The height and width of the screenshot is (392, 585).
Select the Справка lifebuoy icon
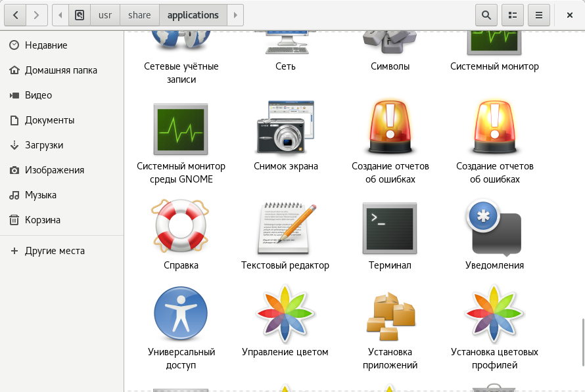181,226
